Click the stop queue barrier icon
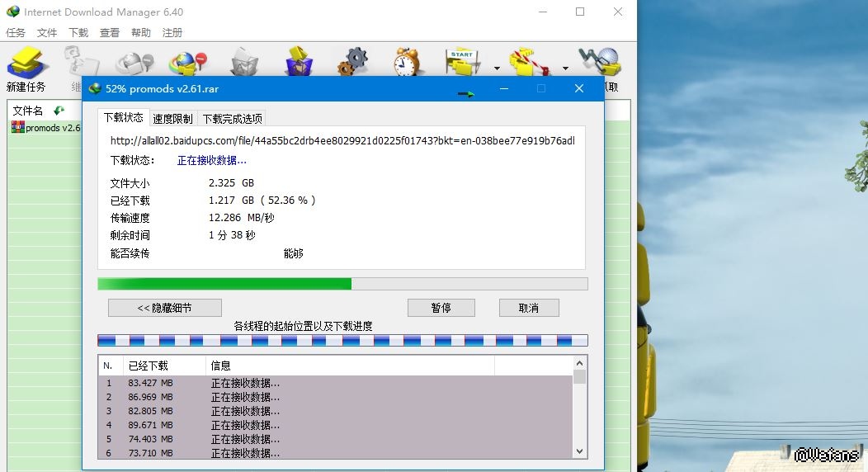Image resolution: width=868 pixels, height=472 pixels. [530, 61]
